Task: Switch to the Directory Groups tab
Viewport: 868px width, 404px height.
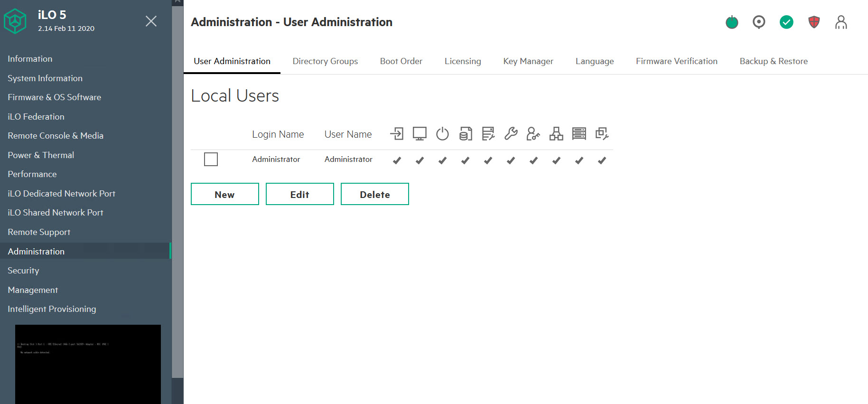Action: click(x=325, y=61)
